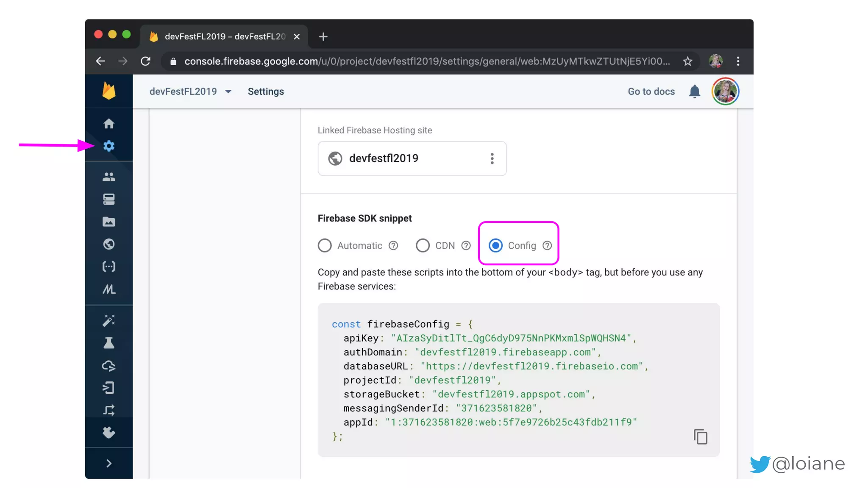868x488 pixels.
Task: Expand the sidebar navigation chevron
Action: tap(109, 463)
